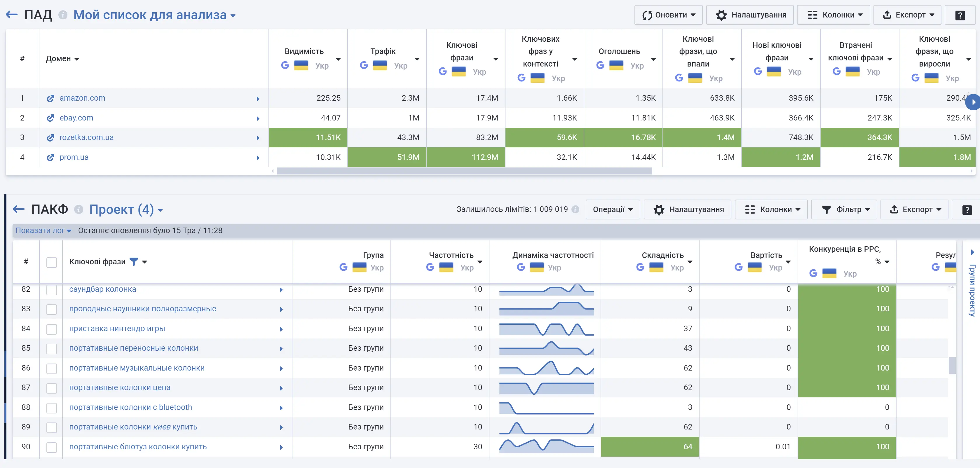Click blue round arrow to scroll domain table right

click(973, 102)
